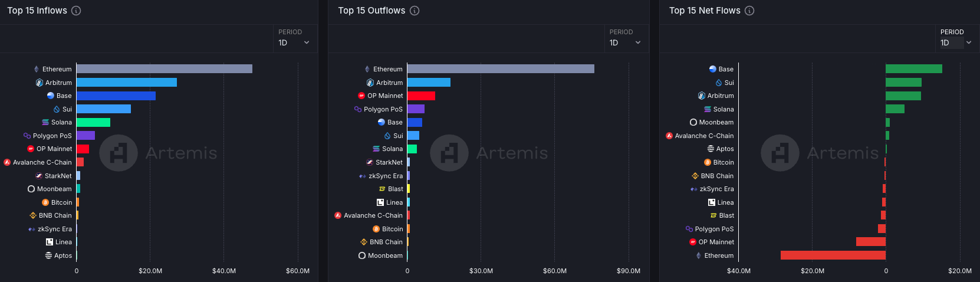The width and height of the screenshot is (980, 282).
Task: Open the Inflows PERIOD 1D dropdown
Action: coord(294,42)
